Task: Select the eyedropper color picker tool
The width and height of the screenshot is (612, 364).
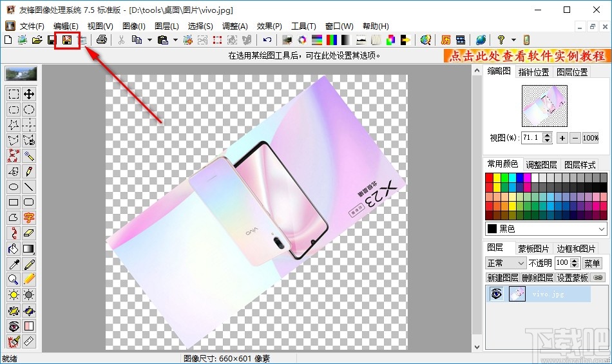Action: 14,264
